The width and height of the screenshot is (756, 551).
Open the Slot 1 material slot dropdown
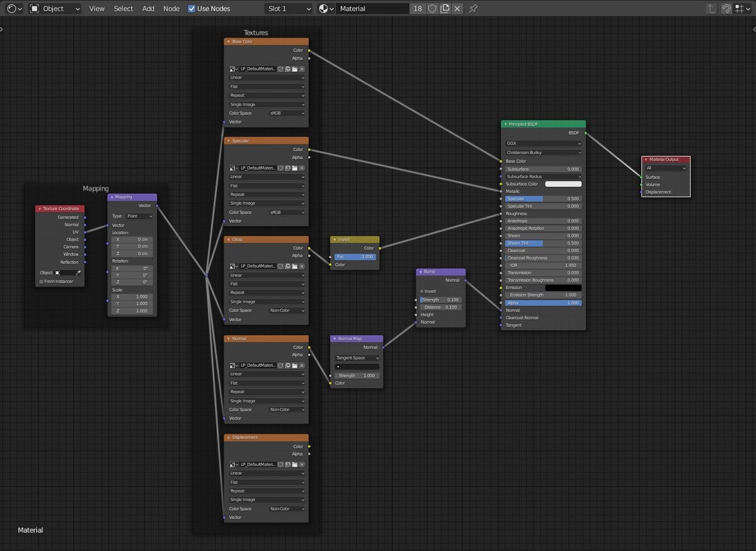289,9
